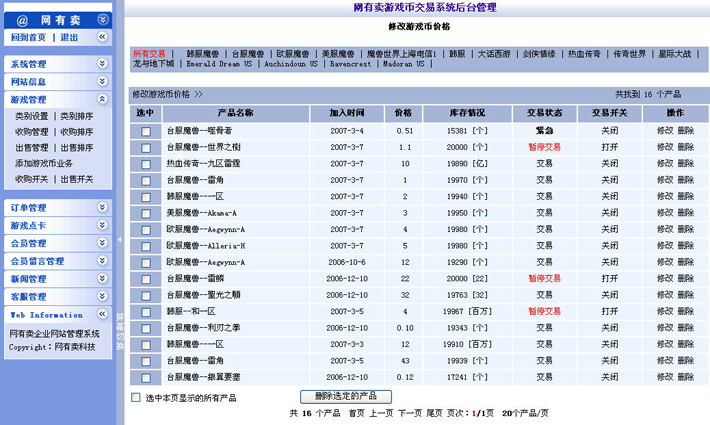This screenshot has width=710, height=425.
Task: Select the 热血传奇 category filter
Action: point(584,54)
